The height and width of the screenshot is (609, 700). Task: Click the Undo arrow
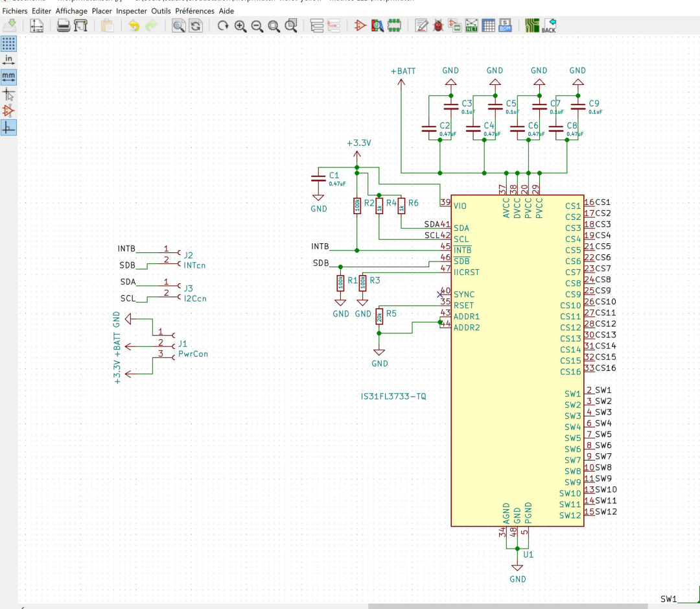coord(134,26)
